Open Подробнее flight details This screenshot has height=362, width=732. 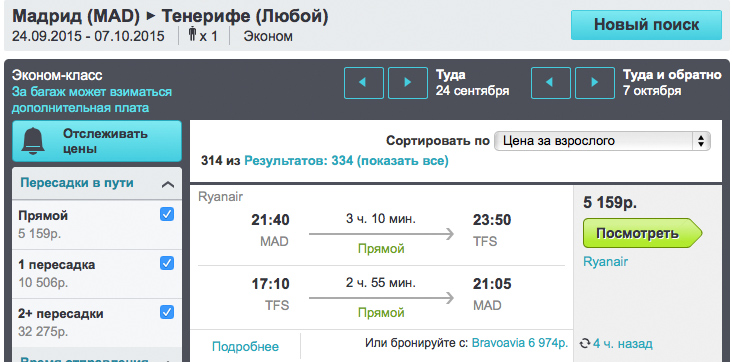click(x=245, y=347)
